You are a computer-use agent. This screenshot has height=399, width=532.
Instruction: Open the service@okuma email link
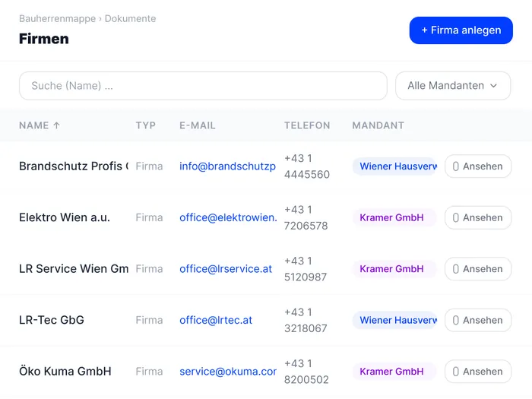(228, 371)
